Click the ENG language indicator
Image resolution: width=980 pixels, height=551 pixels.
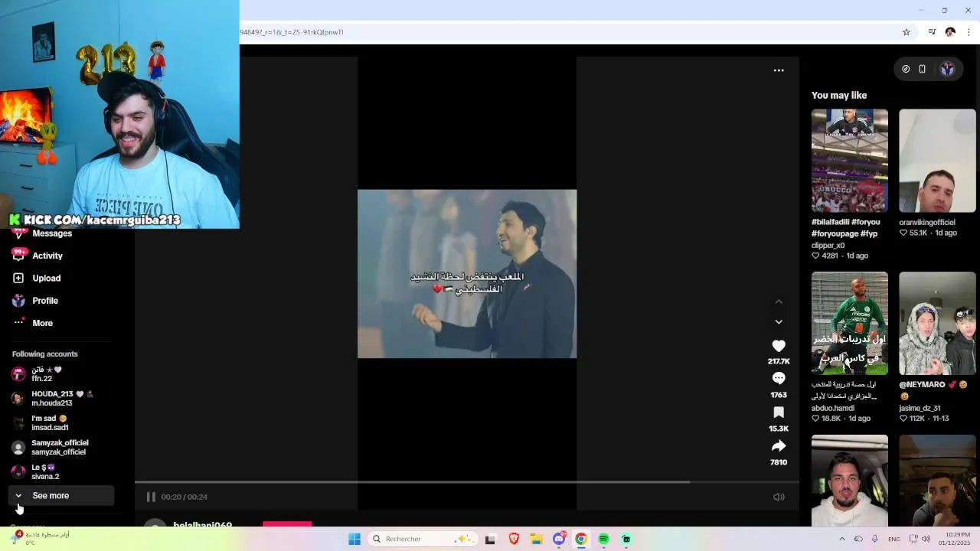pos(893,539)
